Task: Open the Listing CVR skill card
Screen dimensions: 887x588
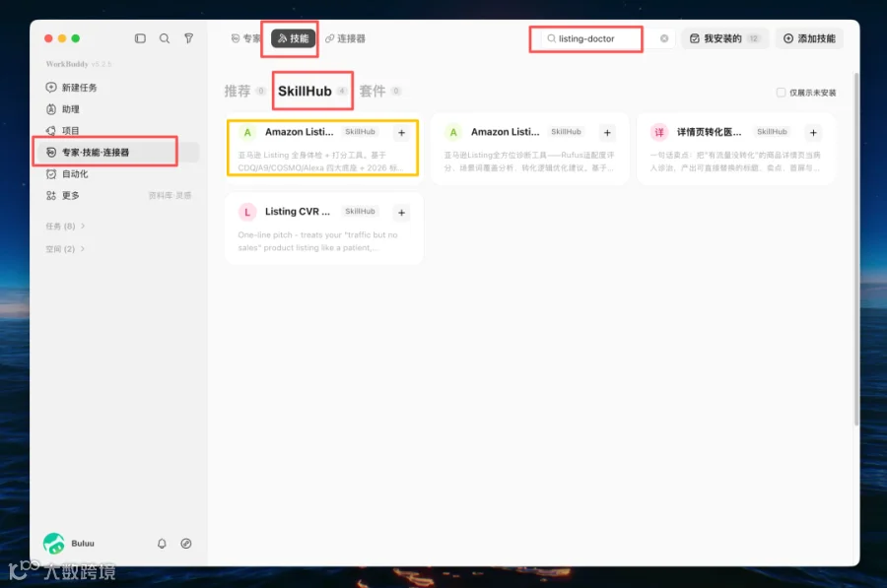Action: pos(324,229)
